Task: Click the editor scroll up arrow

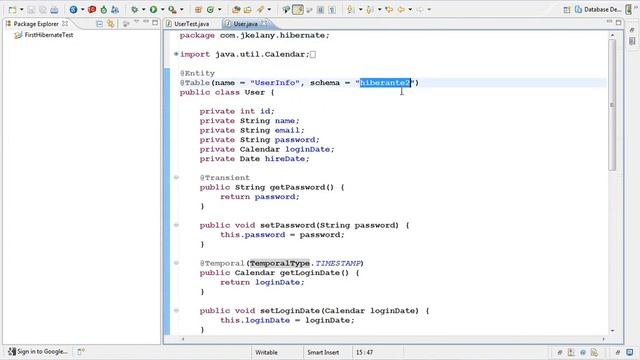Action: (x=612, y=36)
